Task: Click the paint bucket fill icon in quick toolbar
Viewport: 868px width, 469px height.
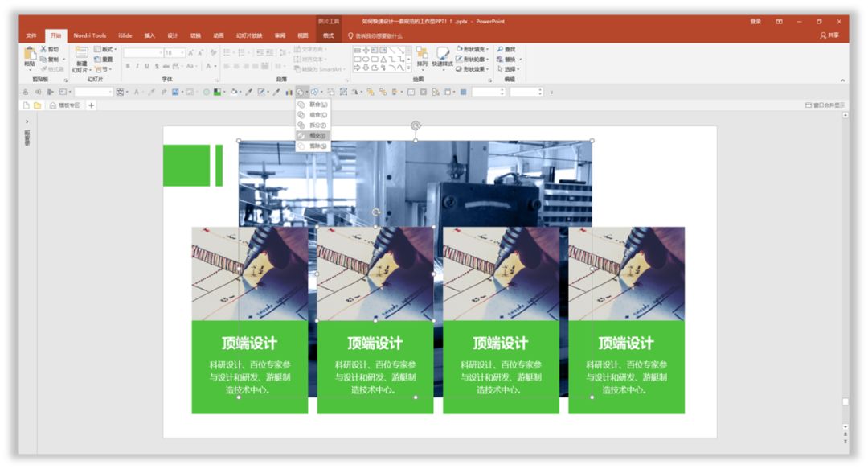Action: coord(234,92)
